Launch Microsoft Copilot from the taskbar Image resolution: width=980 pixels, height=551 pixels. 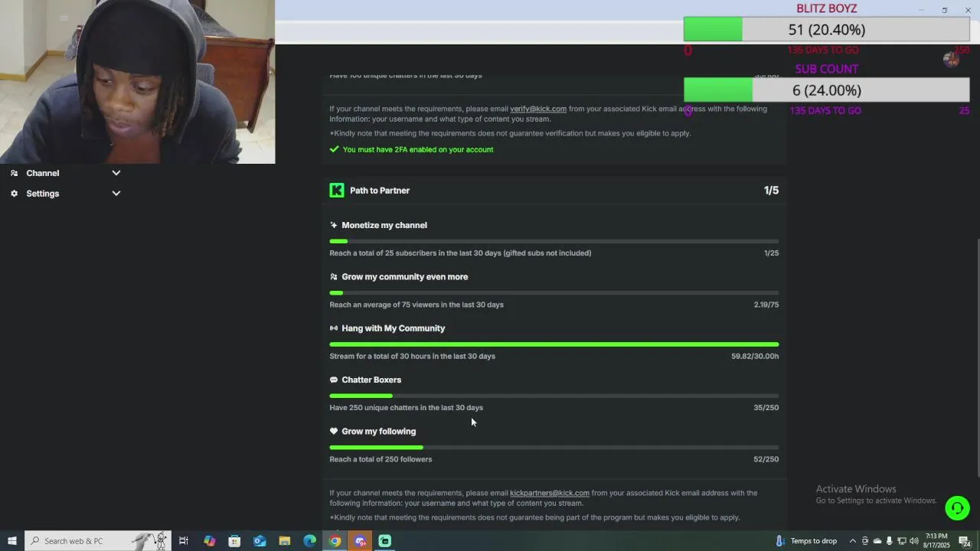209,541
